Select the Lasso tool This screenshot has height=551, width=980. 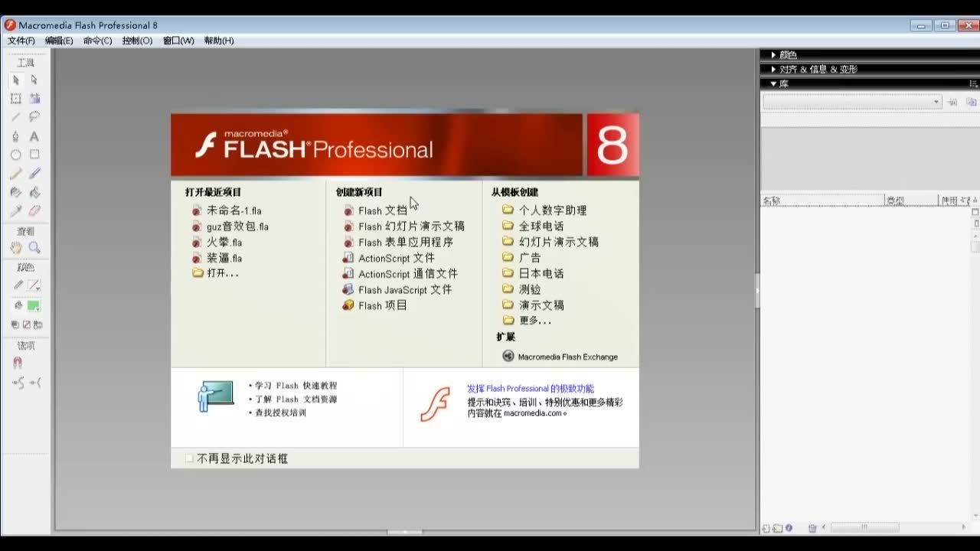pos(34,117)
